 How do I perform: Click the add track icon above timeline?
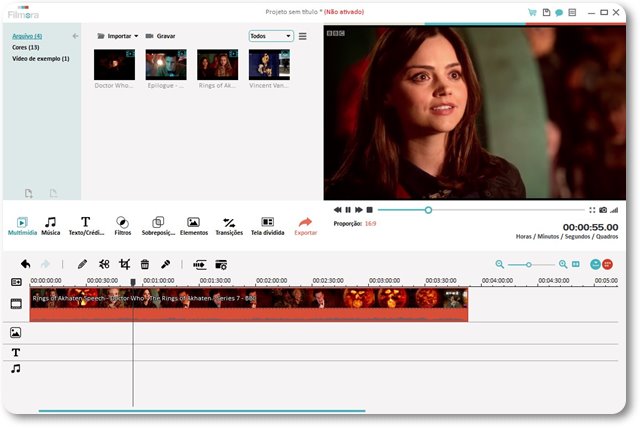(16, 282)
